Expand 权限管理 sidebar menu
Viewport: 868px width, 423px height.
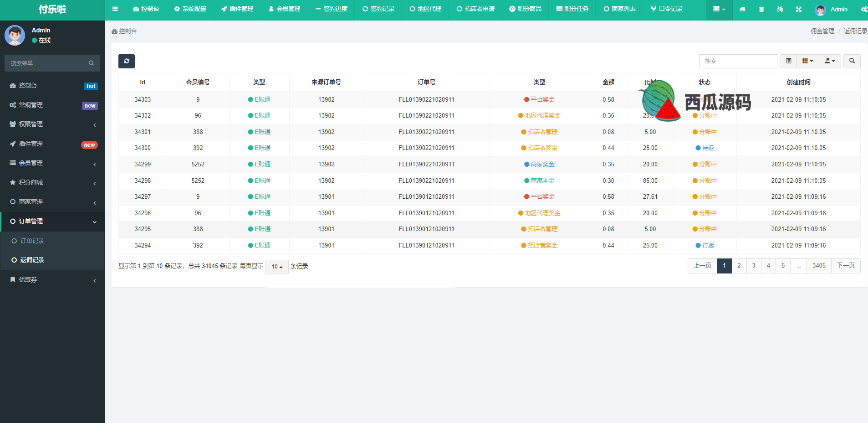coord(52,124)
